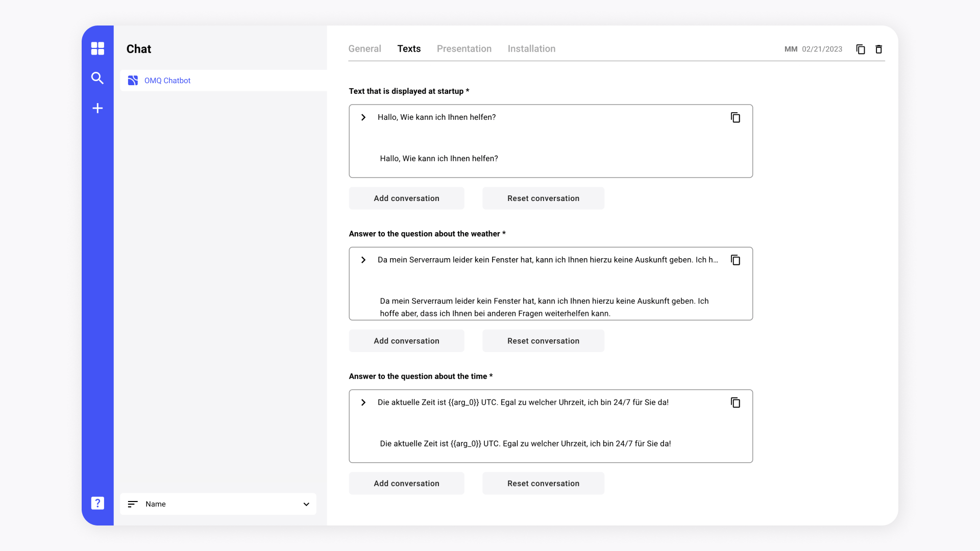Copy the weather answer conversation
This screenshot has height=551, width=980.
click(x=736, y=260)
